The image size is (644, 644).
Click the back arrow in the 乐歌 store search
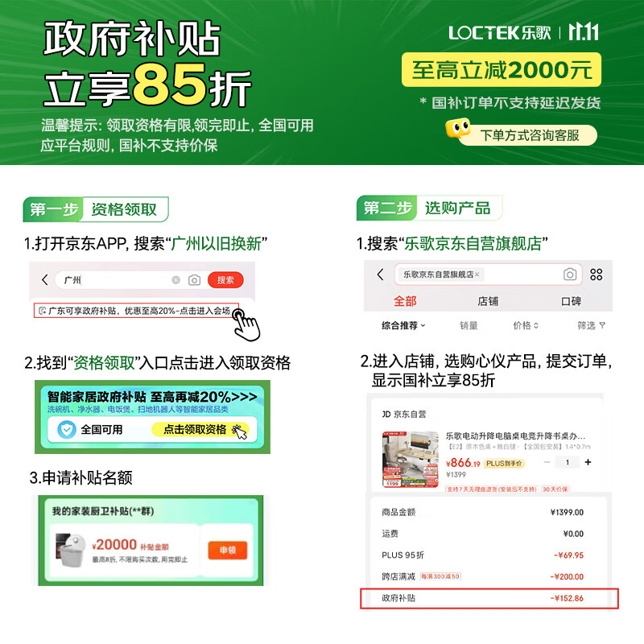pos(380,275)
